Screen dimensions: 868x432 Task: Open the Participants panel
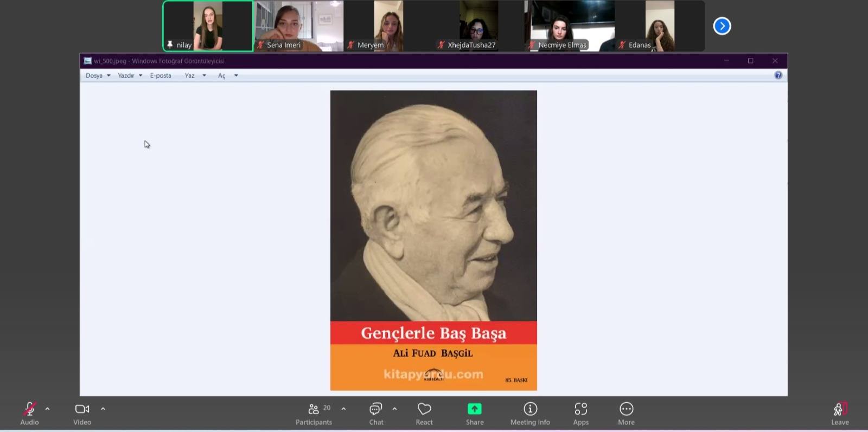coord(314,414)
